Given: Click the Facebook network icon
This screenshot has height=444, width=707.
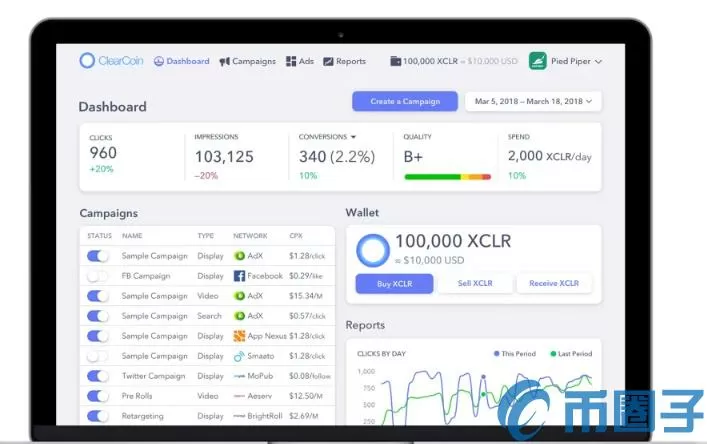Looking at the screenshot, I should [239, 276].
